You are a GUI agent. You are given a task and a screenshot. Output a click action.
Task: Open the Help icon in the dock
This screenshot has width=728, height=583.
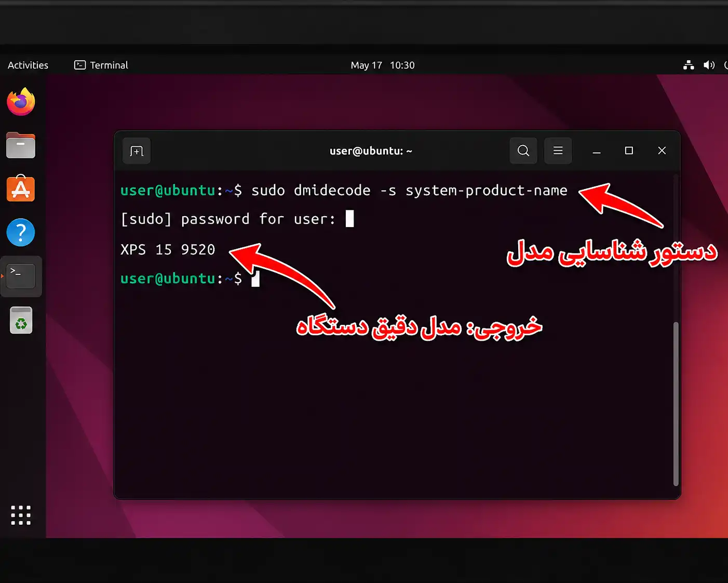(x=21, y=232)
